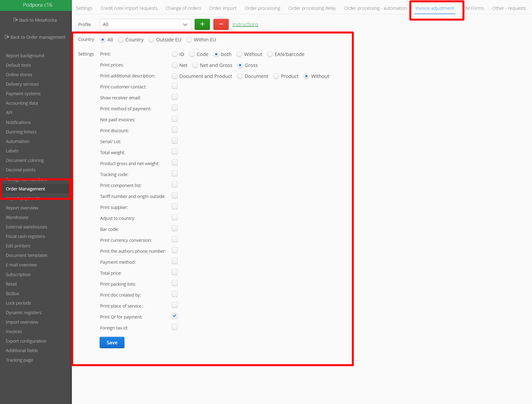The height and width of the screenshot is (404, 532).
Task: Click the green plus add profile button
Action: point(202,24)
